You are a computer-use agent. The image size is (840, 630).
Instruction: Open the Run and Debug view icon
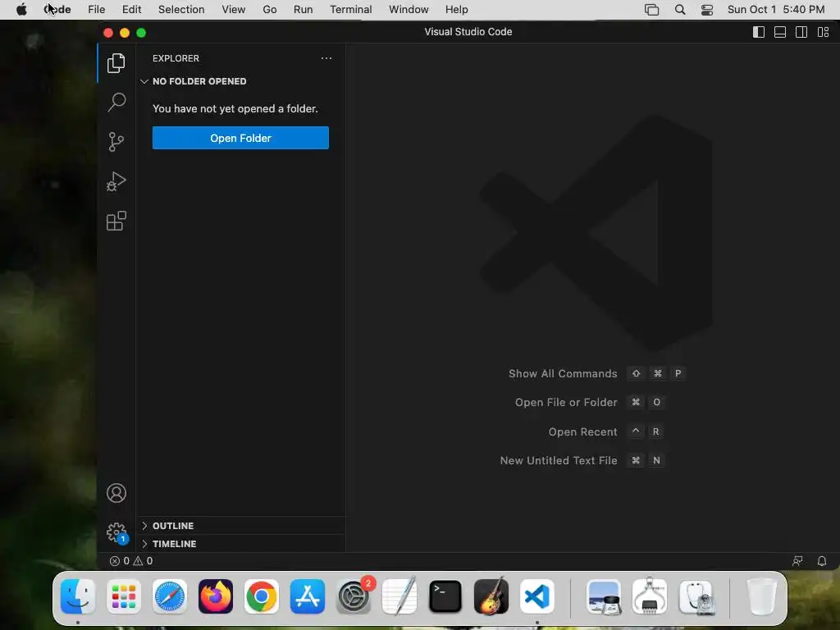point(116,181)
